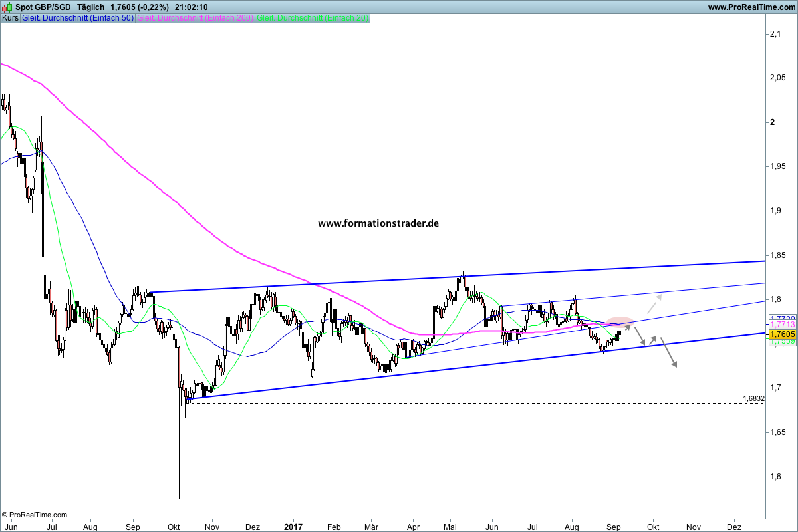Click the Sep marker near the latest candles

tap(614, 525)
